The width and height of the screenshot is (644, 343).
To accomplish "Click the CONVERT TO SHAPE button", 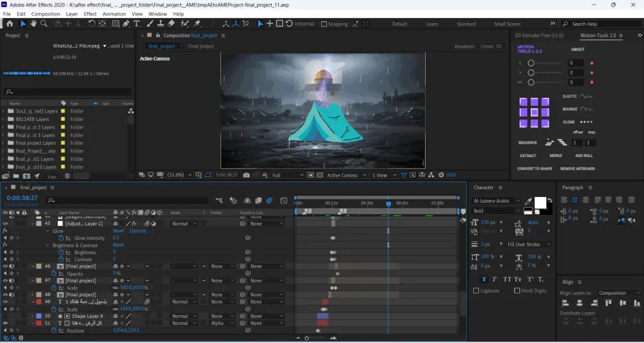I will click(535, 169).
